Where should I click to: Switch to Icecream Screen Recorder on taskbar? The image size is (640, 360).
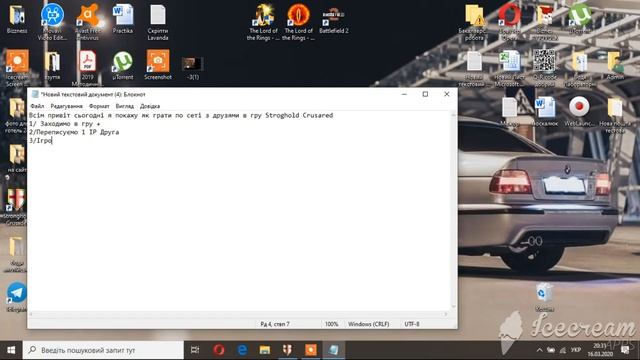[311, 350]
